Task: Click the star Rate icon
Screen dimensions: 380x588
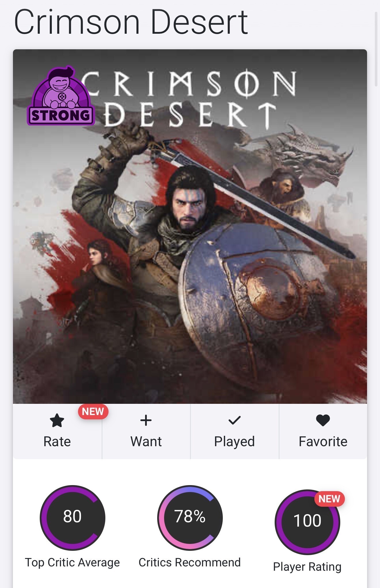Action: (57, 420)
